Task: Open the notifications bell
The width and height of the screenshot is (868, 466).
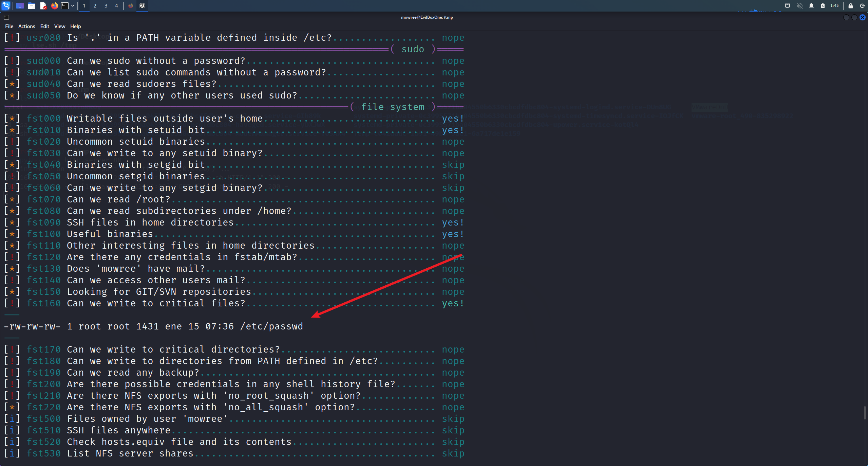Action: tap(811, 6)
